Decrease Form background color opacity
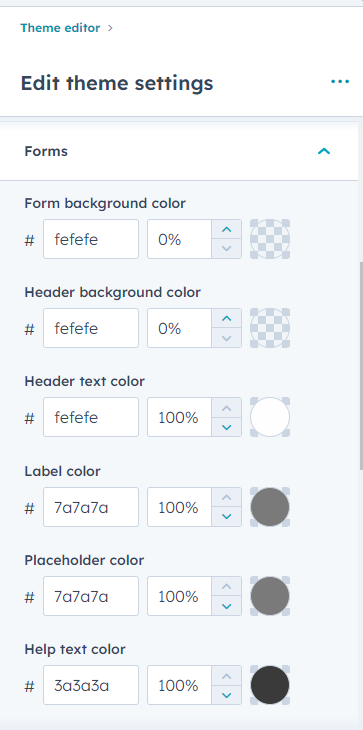The image size is (363, 730). click(227, 249)
